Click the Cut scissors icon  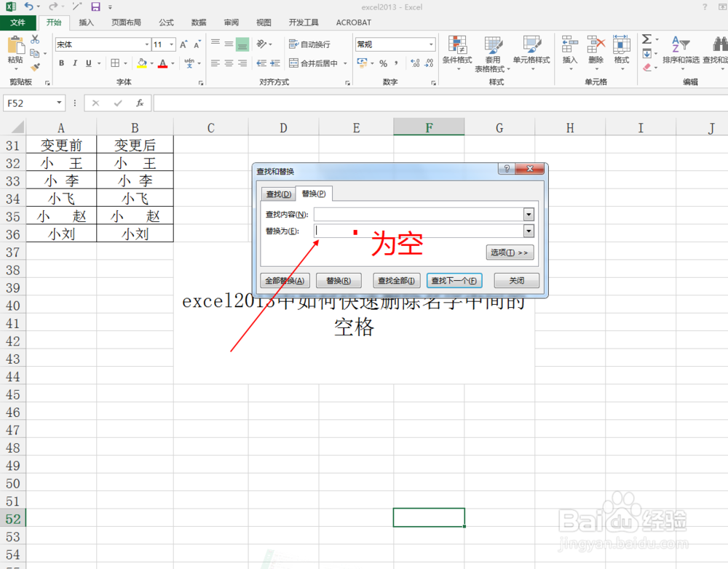[35, 39]
